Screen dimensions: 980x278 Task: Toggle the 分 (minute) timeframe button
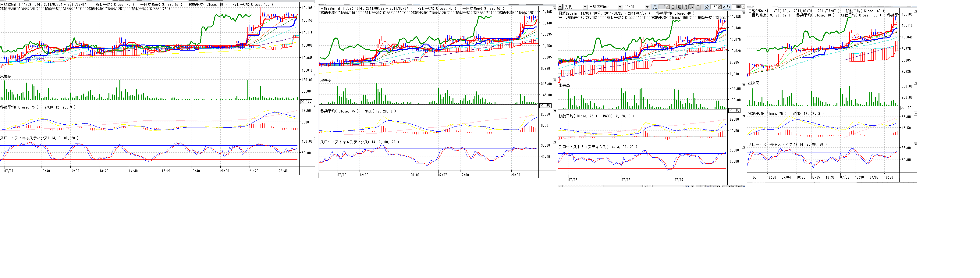click(692, 7)
